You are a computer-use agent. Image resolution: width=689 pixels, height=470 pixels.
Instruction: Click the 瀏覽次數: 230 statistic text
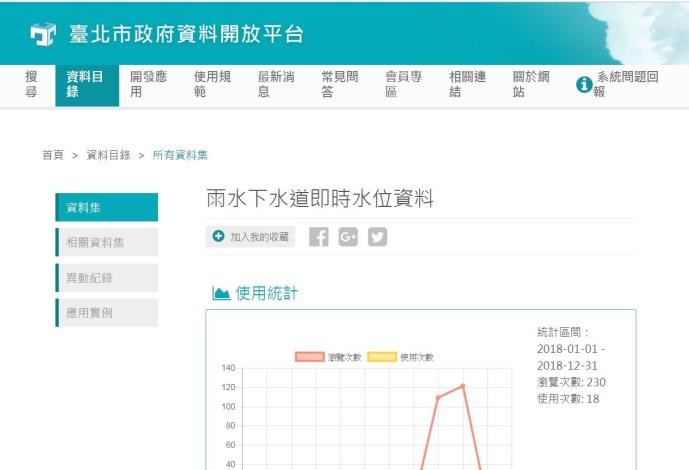tap(571, 382)
